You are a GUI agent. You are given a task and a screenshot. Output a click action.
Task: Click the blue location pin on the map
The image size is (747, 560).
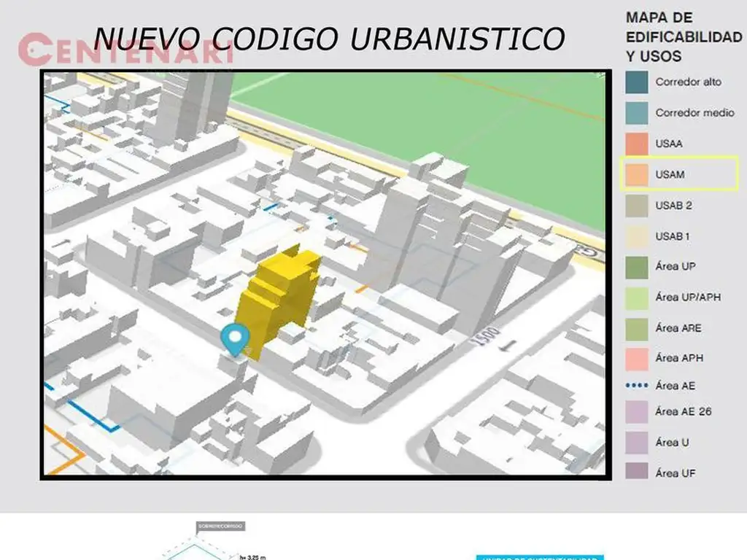pos(235,338)
